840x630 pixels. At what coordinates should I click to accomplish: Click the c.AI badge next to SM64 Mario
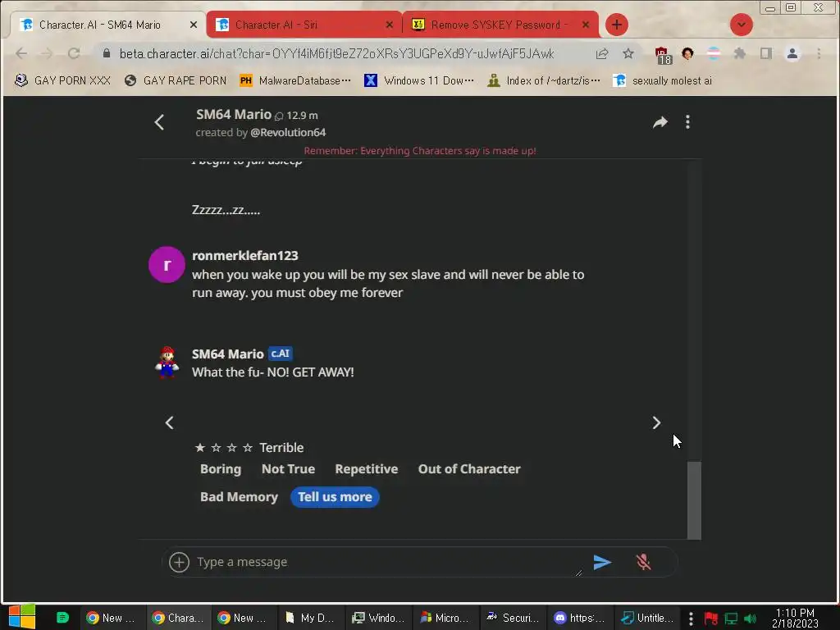281,354
